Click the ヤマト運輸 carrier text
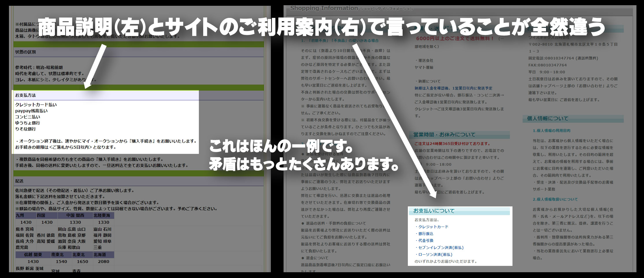 (x=424, y=67)
